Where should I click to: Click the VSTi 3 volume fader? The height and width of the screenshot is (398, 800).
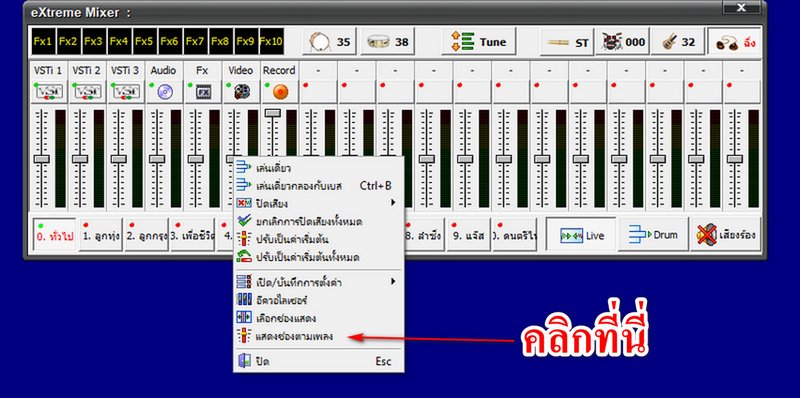tap(118, 159)
